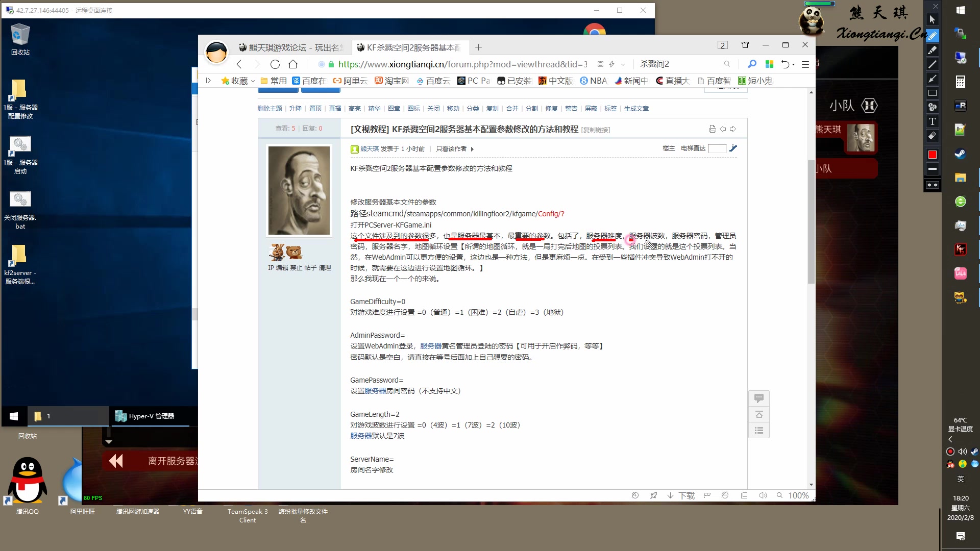Open the undo history dropdown next to refresh
This screenshot has width=980, height=551.
coord(793,64)
